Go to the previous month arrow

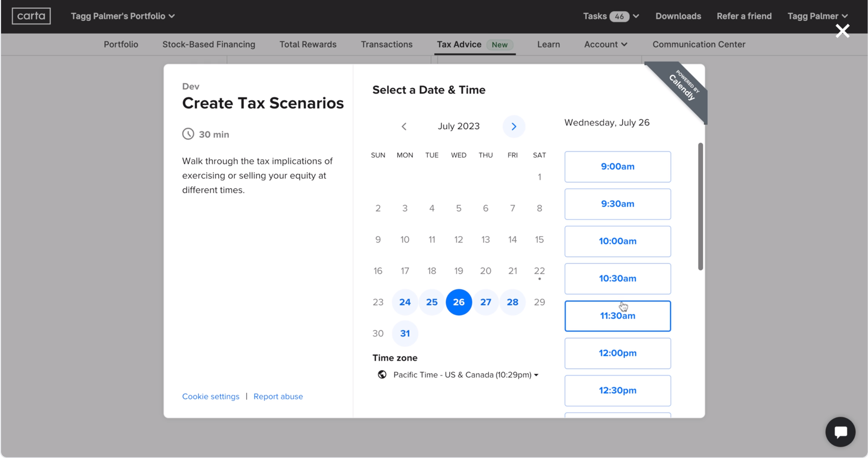click(x=404, y=126)
